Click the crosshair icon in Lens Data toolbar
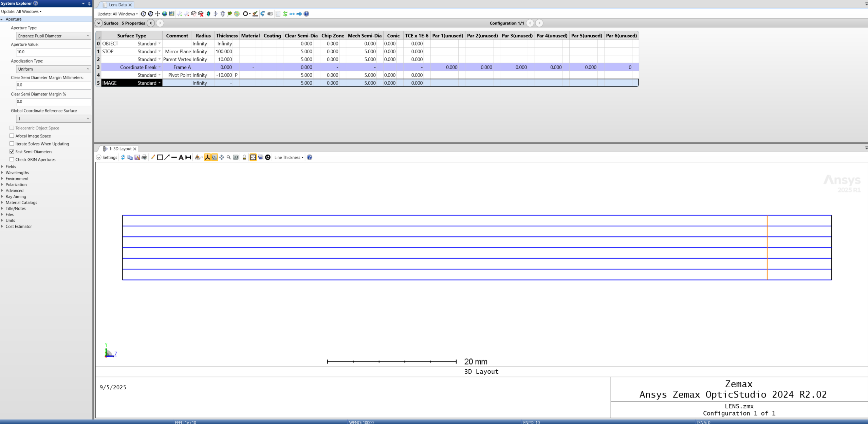868x424 pixels. (x=158, y=14)
